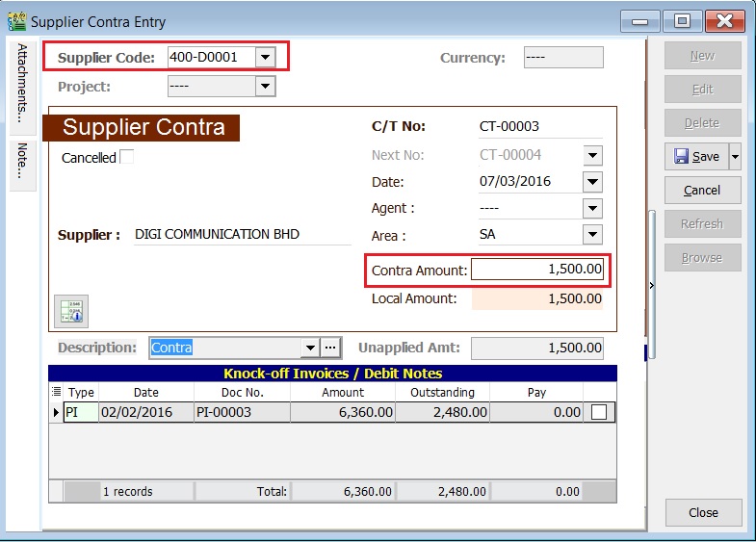Click the Outstanding column header
Image resolution: width=756 pixels, height=542 pixels.
(x=442, y=392)
